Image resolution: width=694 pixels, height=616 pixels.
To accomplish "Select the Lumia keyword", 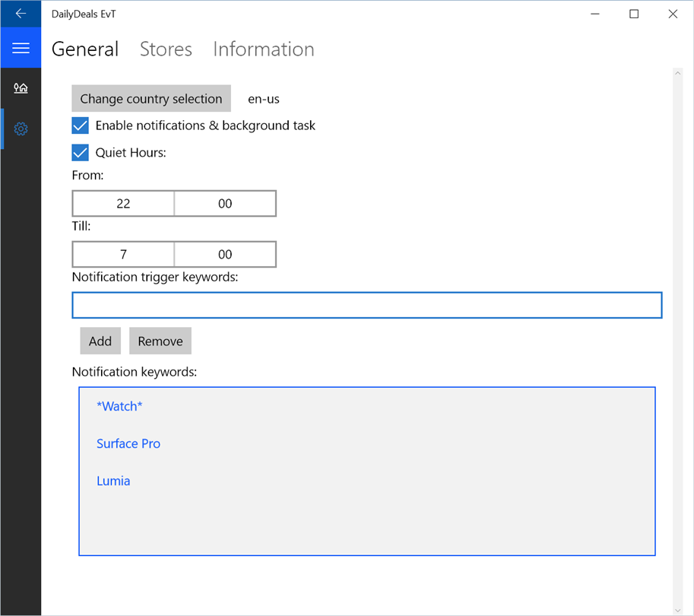I will 113,481.
